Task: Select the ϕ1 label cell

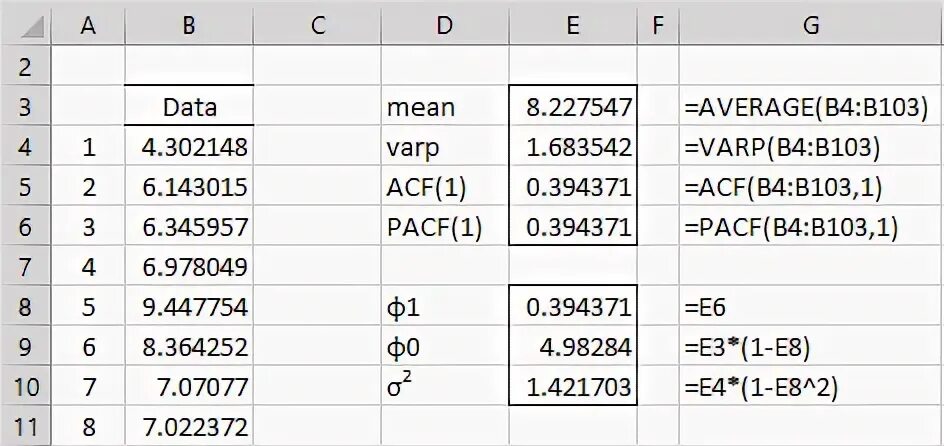Action: click(445, 307)
